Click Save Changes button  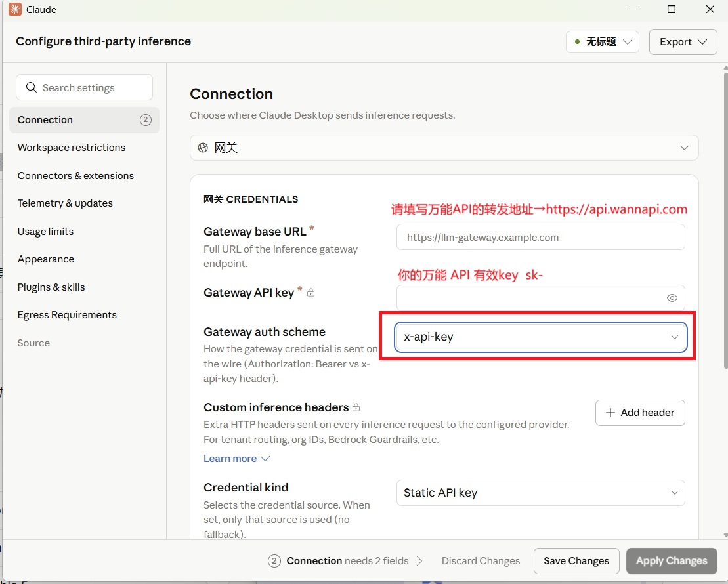(576, 561)
